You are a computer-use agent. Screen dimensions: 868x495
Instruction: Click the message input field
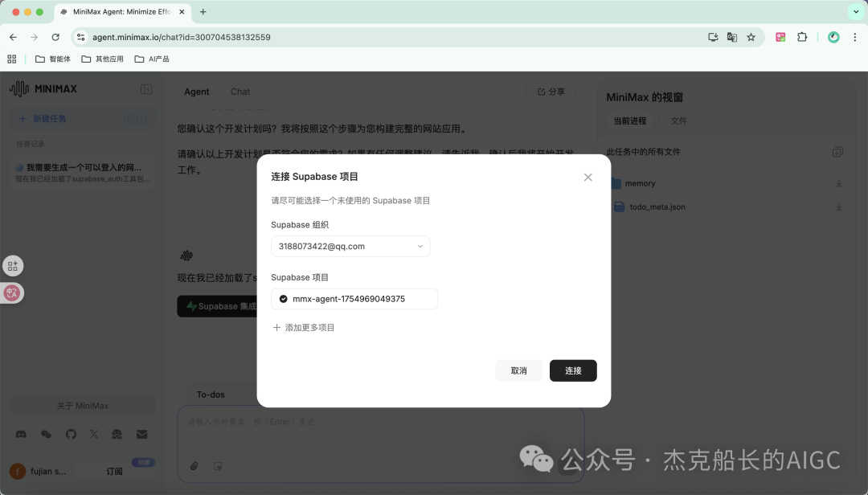click(381, 422)
